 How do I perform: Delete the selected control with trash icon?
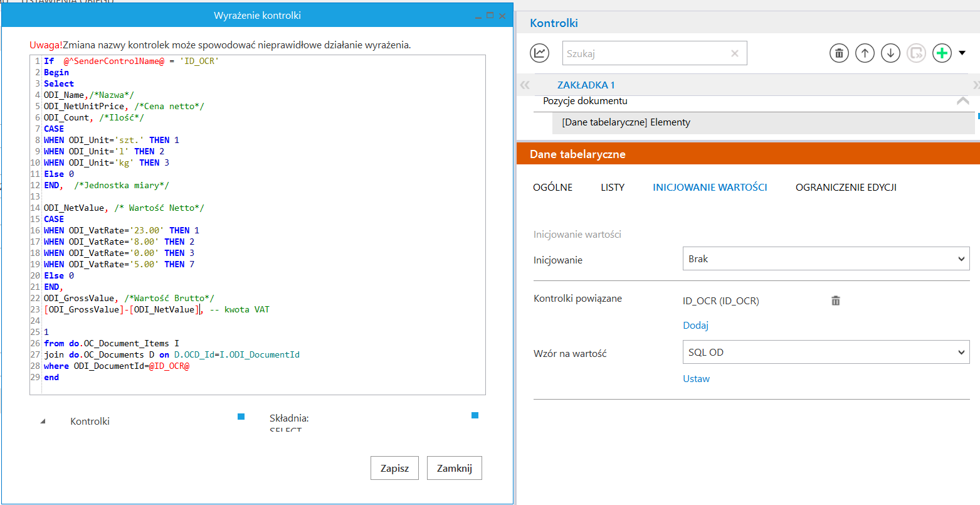839,53
